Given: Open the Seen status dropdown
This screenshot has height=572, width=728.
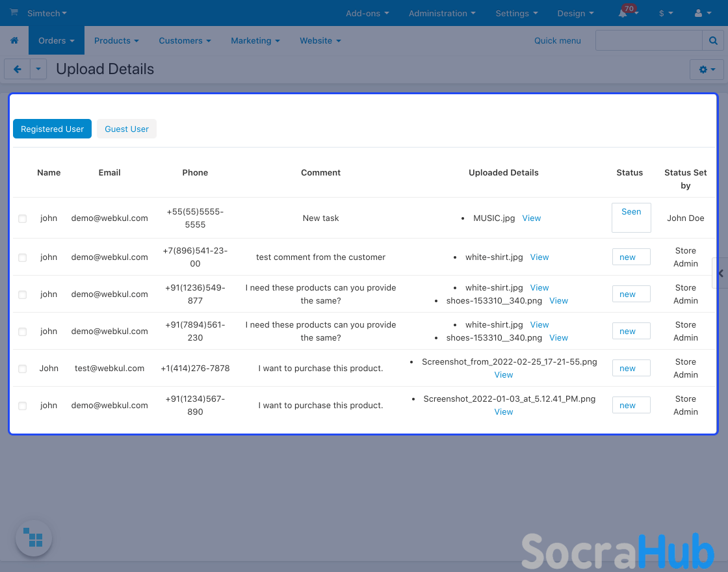Looking at the screenshot, I should coord(631,218).
